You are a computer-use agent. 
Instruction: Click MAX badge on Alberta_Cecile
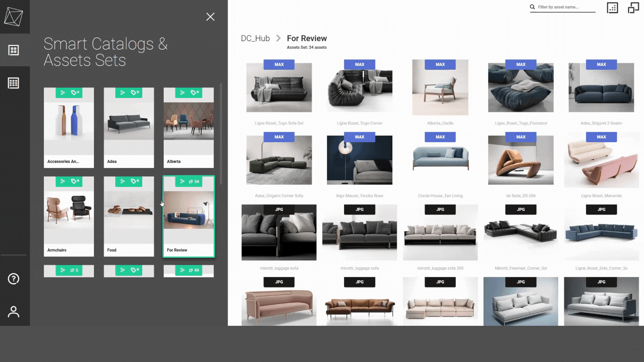[440, 64]
